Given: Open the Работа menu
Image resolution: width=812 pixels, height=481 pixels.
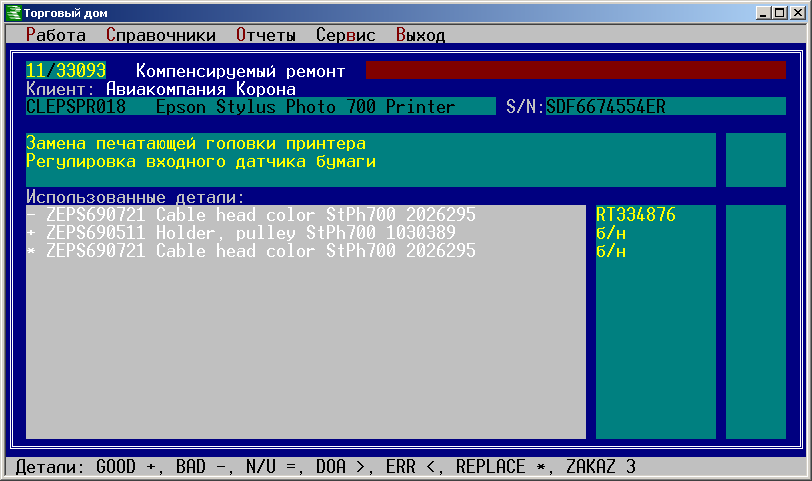Looking at the screenshot, I should coord(55,35).
